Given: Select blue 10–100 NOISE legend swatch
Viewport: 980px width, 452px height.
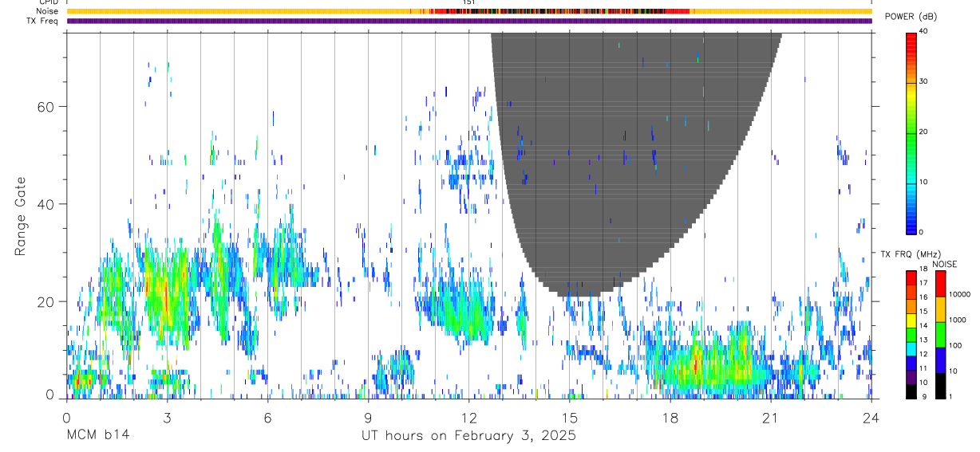Looking at the screenshot, I should tap(940, 360).
